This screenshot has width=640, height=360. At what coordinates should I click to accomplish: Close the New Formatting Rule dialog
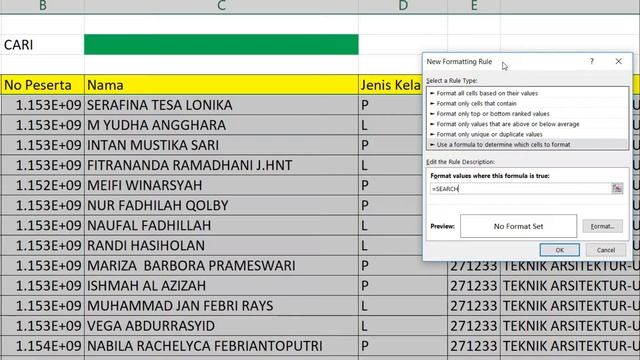(618, 61)
